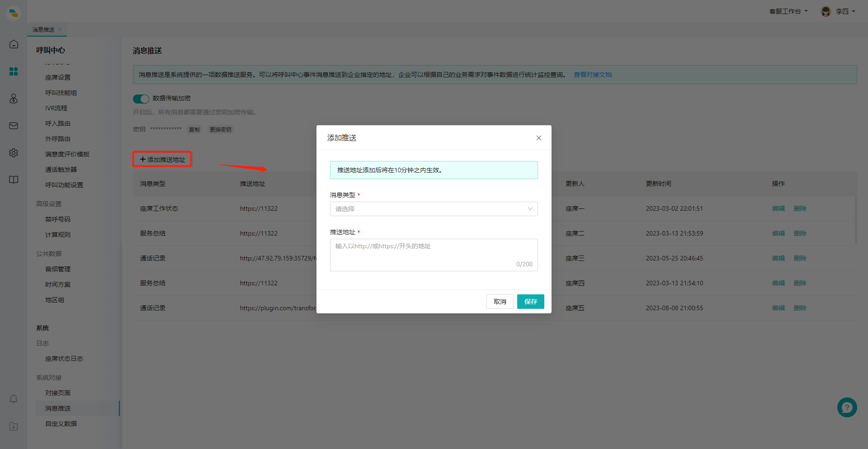This screenshot has width=868, height=449.
Task: Click the 推送地址 text input field
Action: click(434, 255)
